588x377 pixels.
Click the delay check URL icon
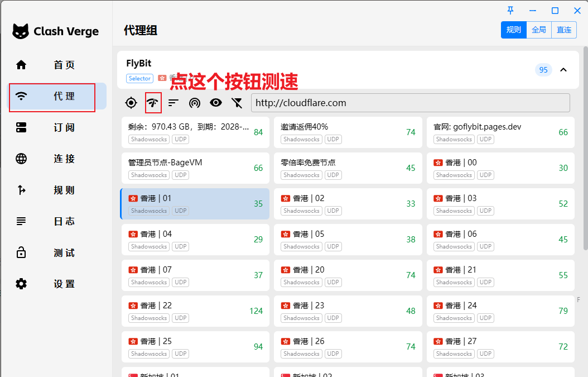(x=195, y=103)
